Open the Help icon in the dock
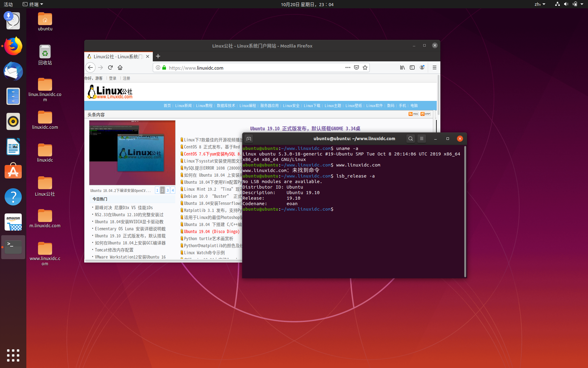 [13, 197]
